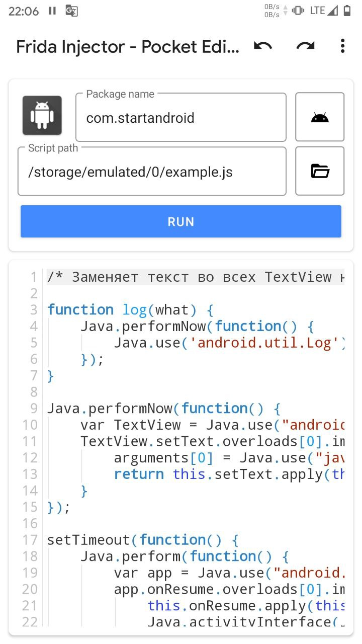Screen dimensions: 362x644
Task: Tap the 22:06 clock
Action: pyautogui.click(x=24, y=11)
